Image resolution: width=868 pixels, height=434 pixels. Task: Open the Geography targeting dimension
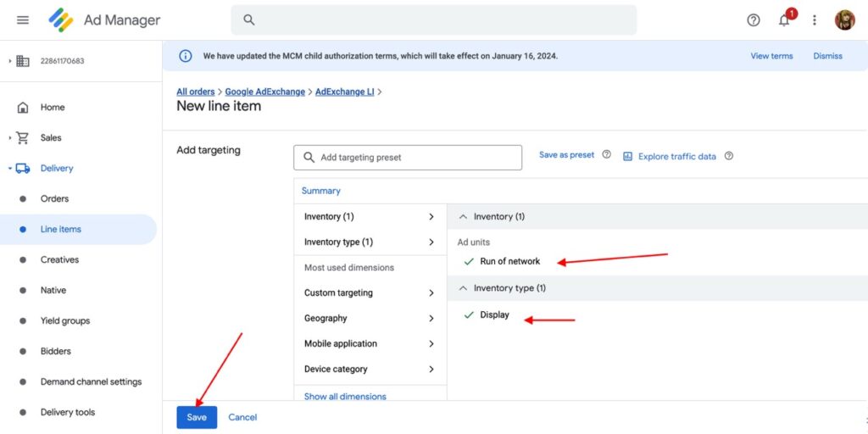(x=370, y=319)
